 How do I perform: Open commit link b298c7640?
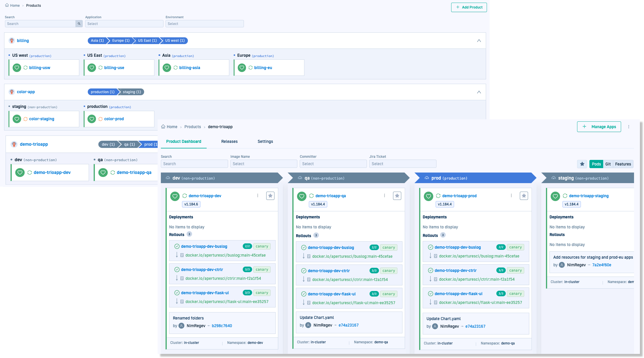coord(222,326)
